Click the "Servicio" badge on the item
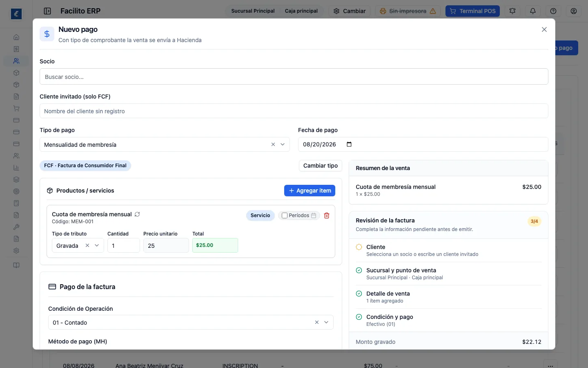 pyautogui.click(x=261, y=215)
